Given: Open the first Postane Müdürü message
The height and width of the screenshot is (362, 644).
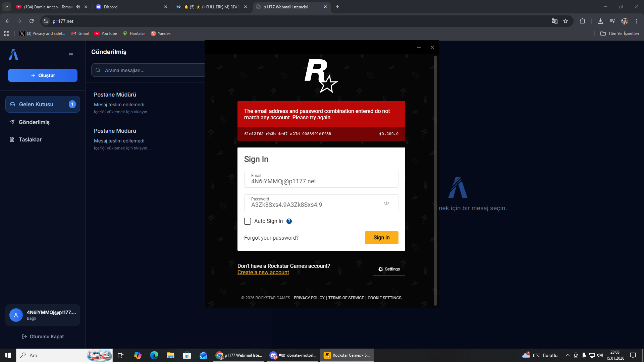Looking at the screenshot, I should [x=148, y=103].
